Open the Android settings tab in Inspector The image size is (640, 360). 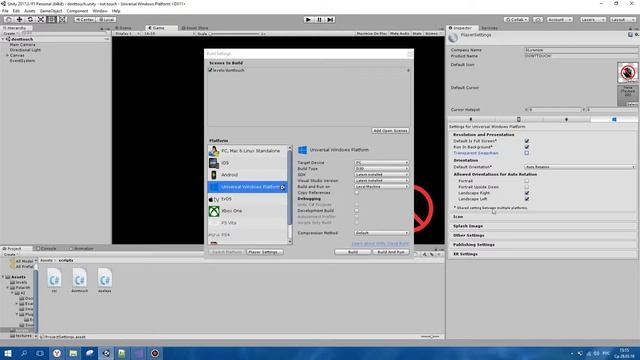[x=566, y=119]
